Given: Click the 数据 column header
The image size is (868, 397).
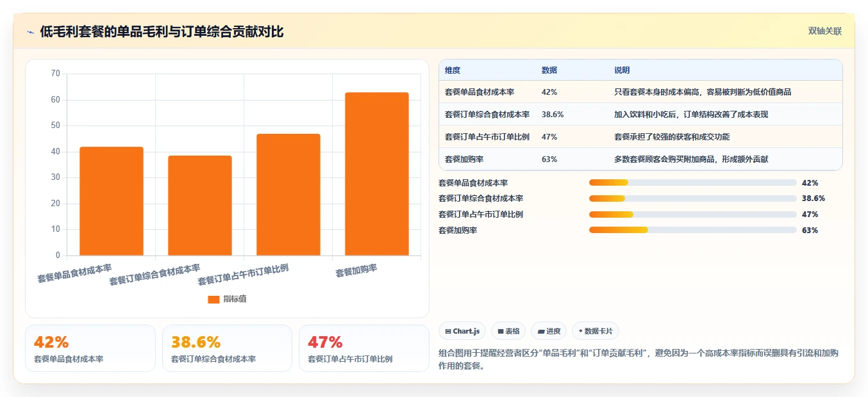Looking at the screenshot, I should tap(549, 70).
